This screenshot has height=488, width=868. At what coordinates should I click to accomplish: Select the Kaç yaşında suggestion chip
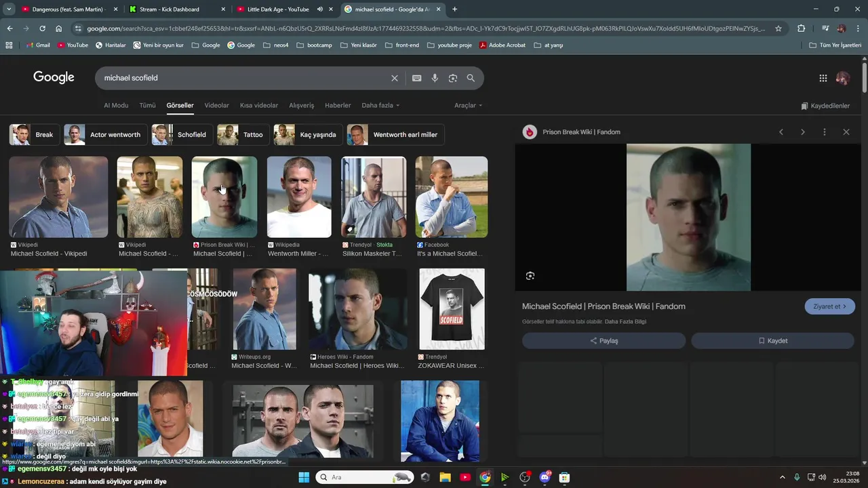click(308, 135)
